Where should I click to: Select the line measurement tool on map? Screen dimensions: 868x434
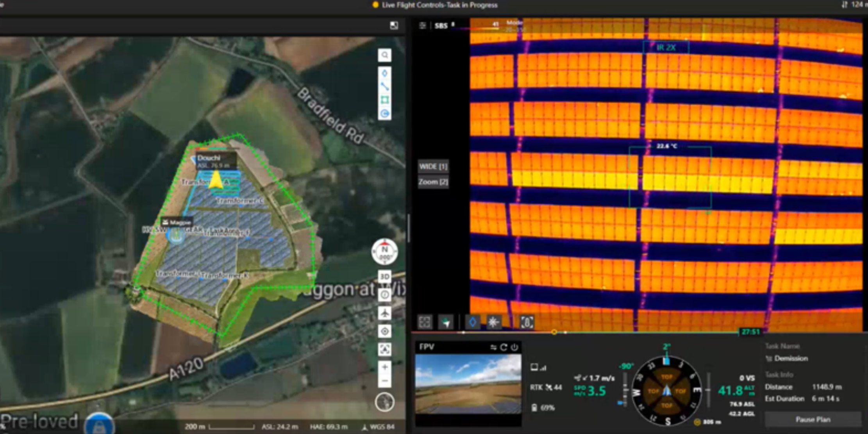(385, 86)
